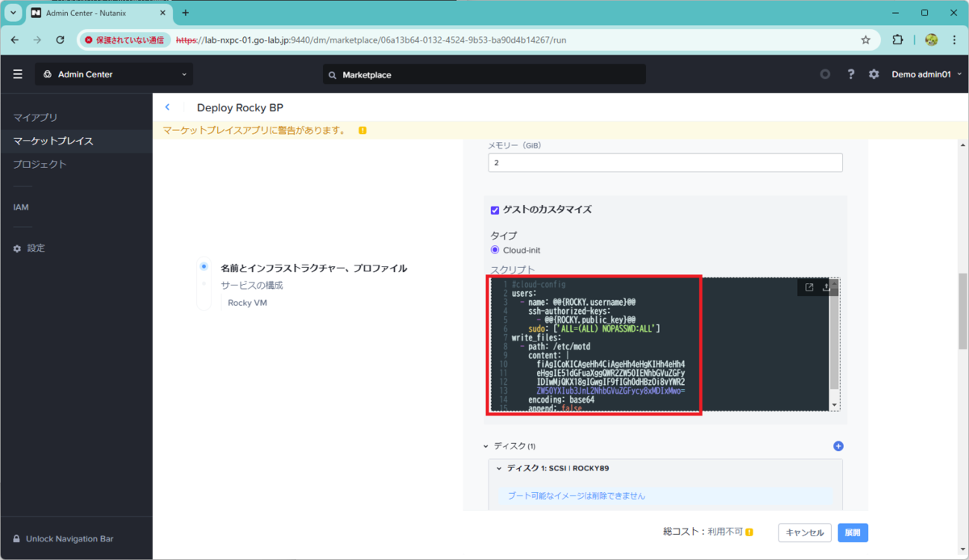The image size is (969, 560).
Task: Expand the Demo admin01 user menu
Action: 926,74
